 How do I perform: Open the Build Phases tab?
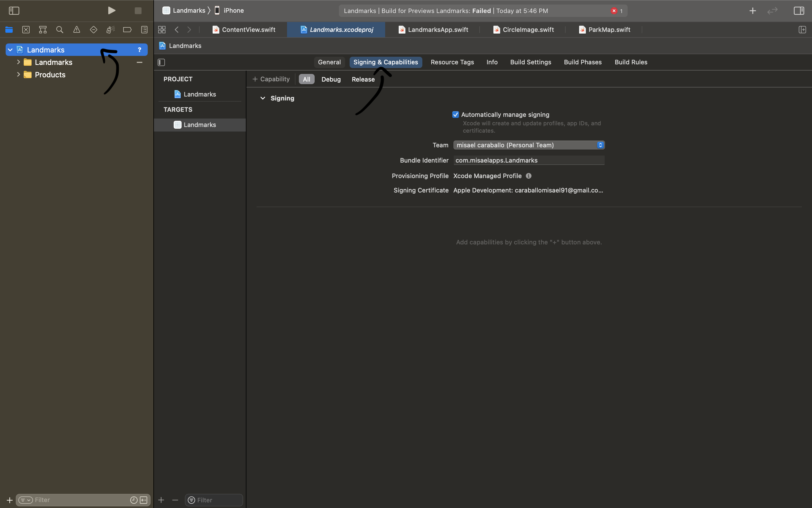pos(582,62)
